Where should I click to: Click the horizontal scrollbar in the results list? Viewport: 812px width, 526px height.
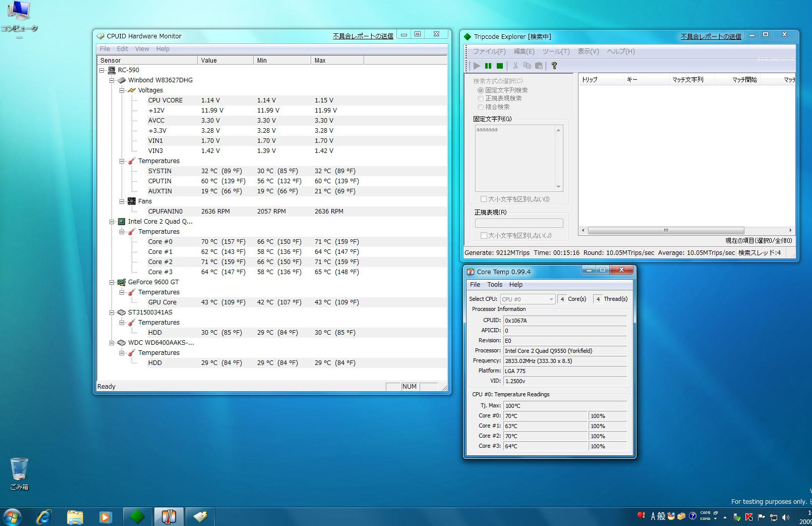click(x=665, y=231)
